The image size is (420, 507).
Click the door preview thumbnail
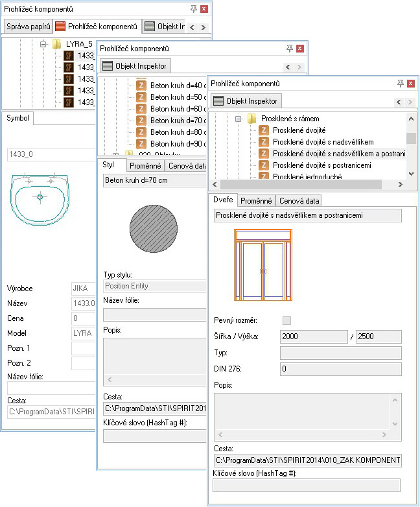pyautogui.click(x=262, y=266)
